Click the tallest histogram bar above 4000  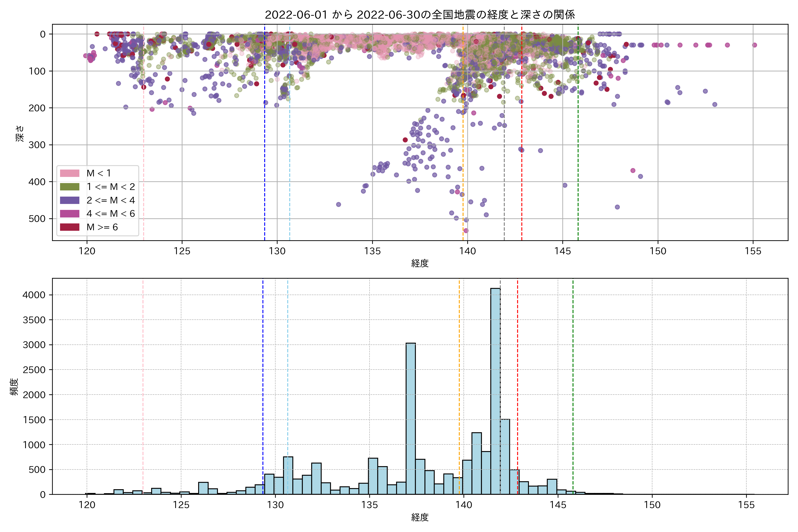click(x=495, y=390)
